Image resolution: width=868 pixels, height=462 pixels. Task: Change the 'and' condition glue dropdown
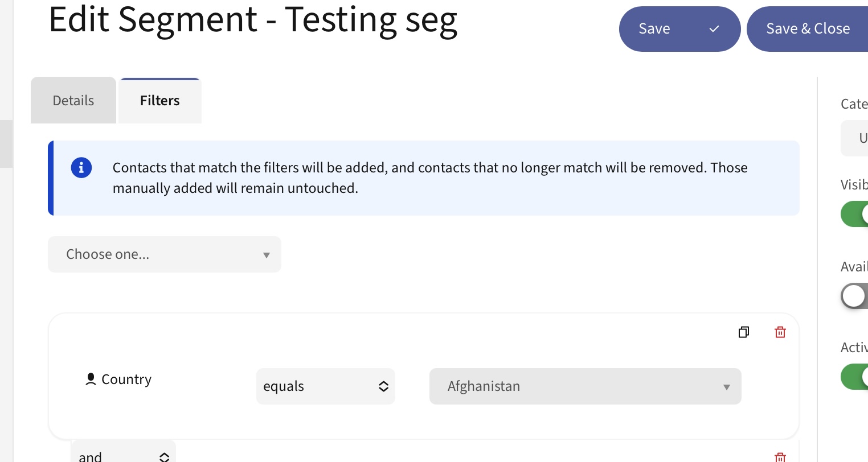(x=124, y=456)
